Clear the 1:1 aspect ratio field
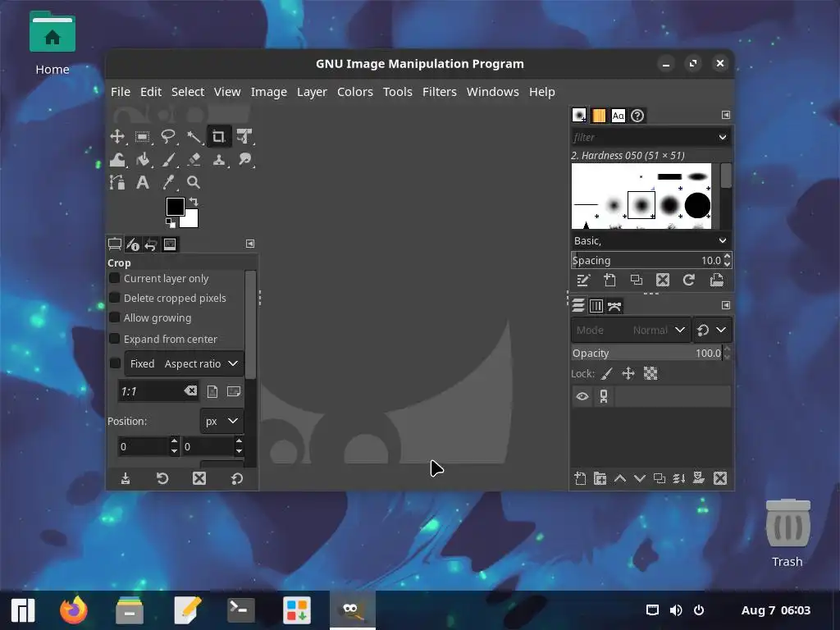This screenshot has height=630, width=840. coord(190,391)
